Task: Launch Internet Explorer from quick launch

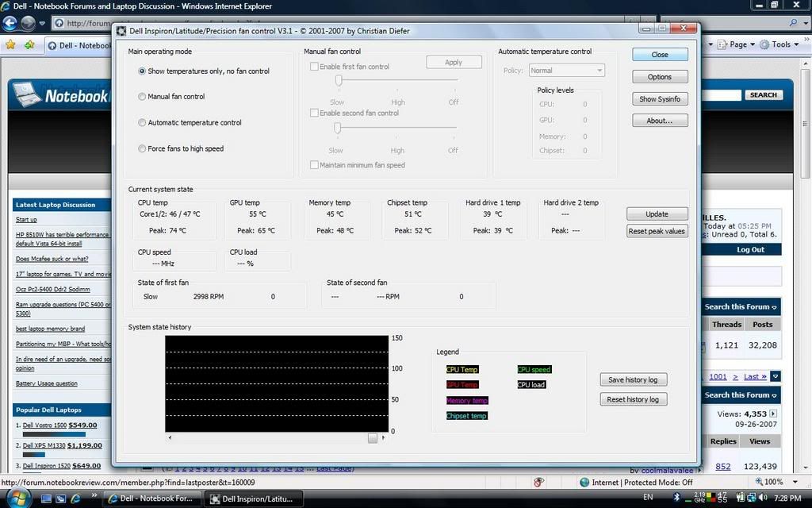Action: coord(75,498)
